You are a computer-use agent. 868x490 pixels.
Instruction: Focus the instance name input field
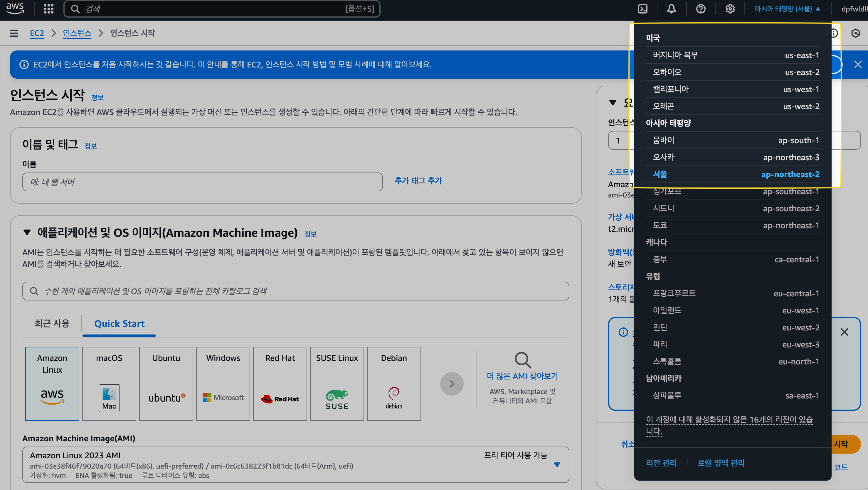pyautogui.click(x=202, y=182)
